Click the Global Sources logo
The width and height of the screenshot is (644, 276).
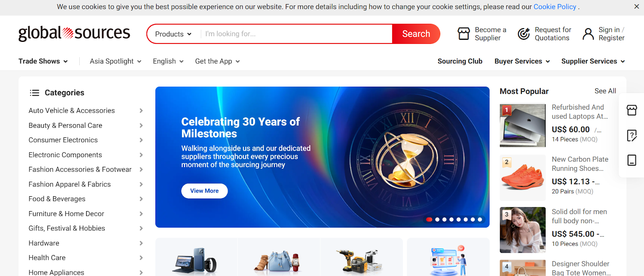pyautogui.click(x=74, y=33)
